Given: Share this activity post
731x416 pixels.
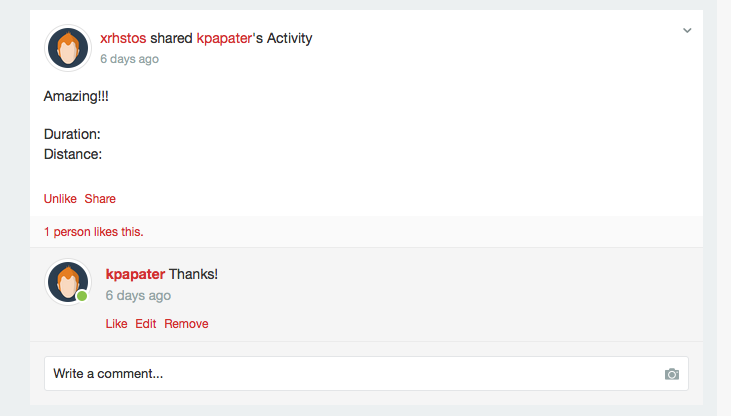Looking at the screenshot, I should tap(100, 199).
